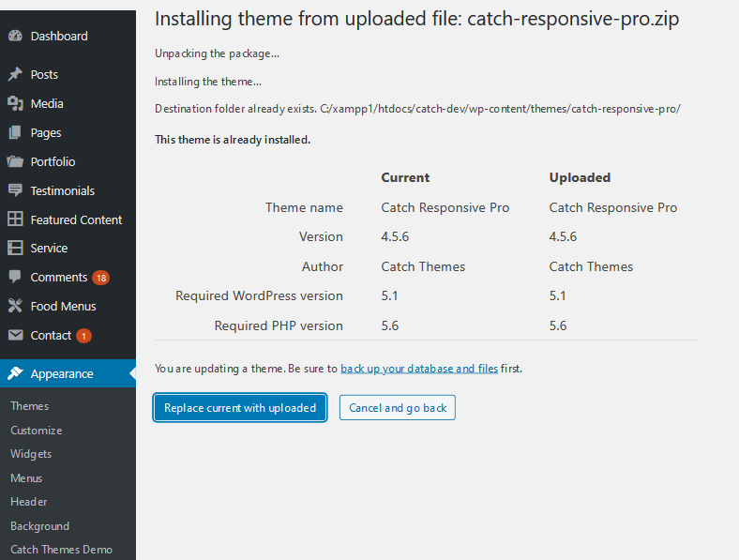Follow the back up your database link
Screen dimensions: 739x560
click(x=418, y=369)
